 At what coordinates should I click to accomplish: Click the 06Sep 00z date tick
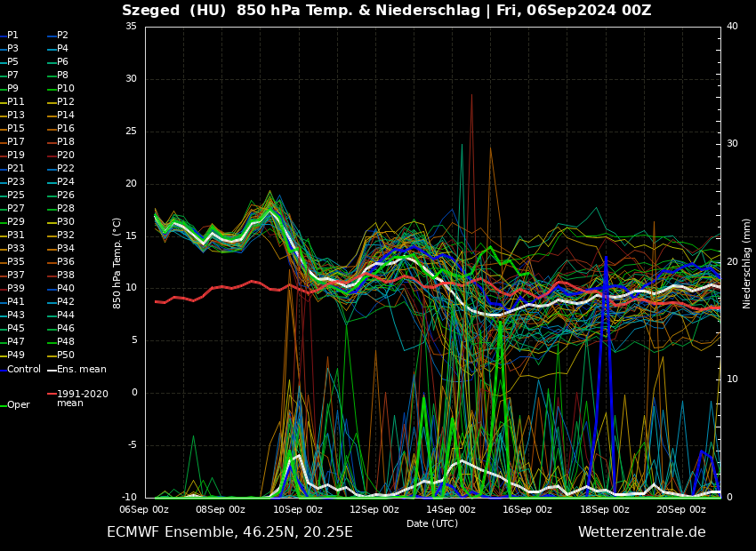click(x=144, y=509)
